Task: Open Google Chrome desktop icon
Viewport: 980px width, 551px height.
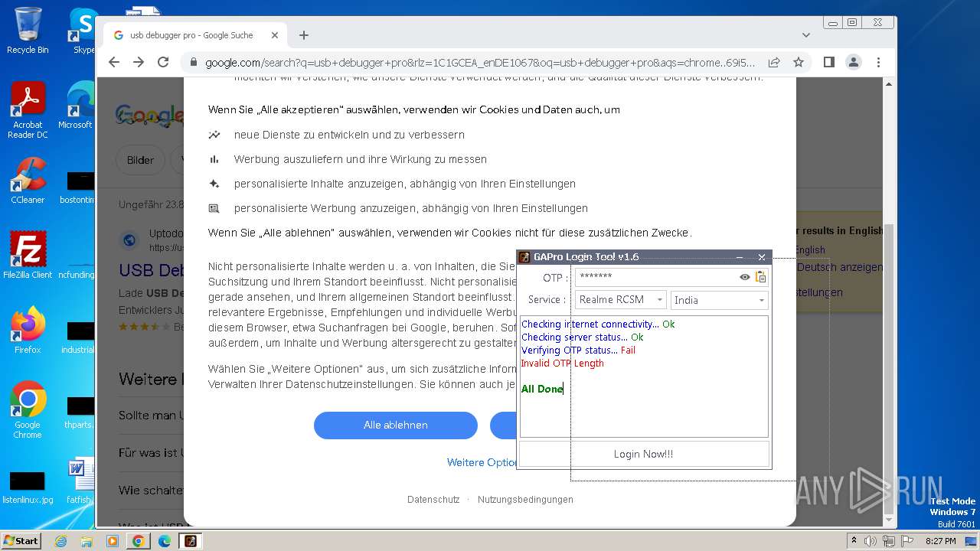Action: click(x=28, y=410)
